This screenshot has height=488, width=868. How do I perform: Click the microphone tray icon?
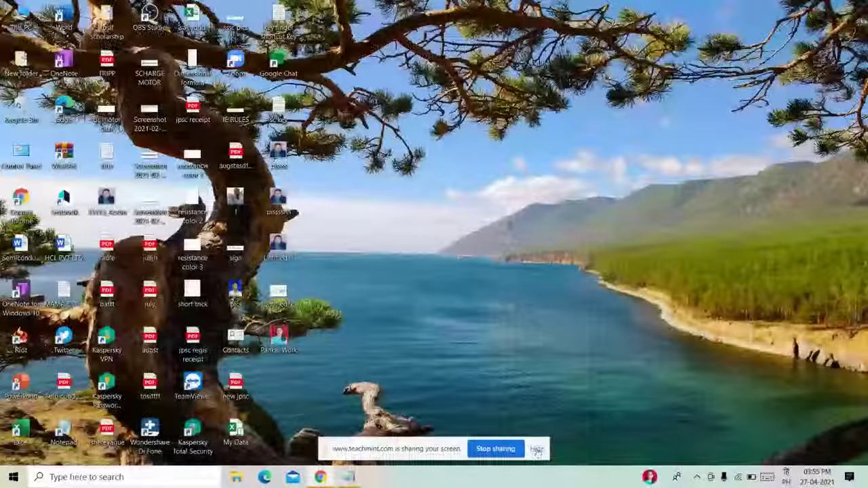(x=724, y=477)
